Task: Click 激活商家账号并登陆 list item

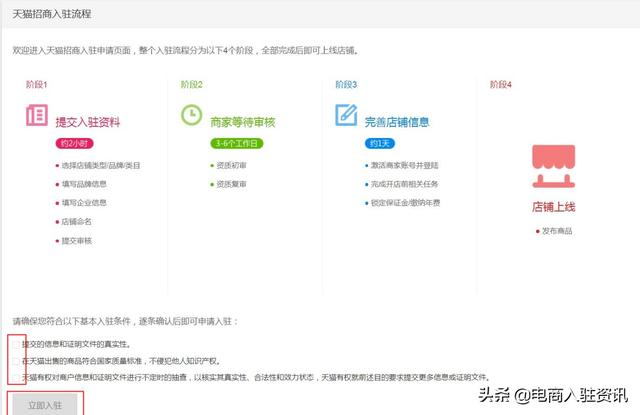Action: point(404,166)
